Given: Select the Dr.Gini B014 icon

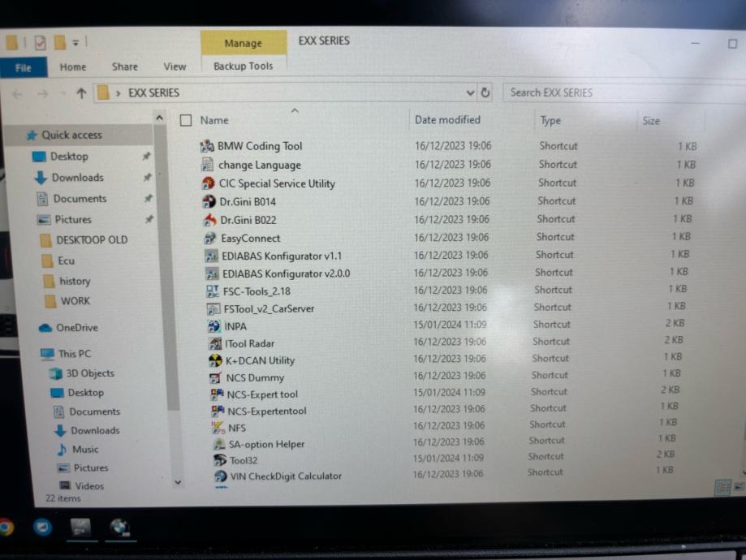Looking at the screenshot, I should [x=209, y=201].
